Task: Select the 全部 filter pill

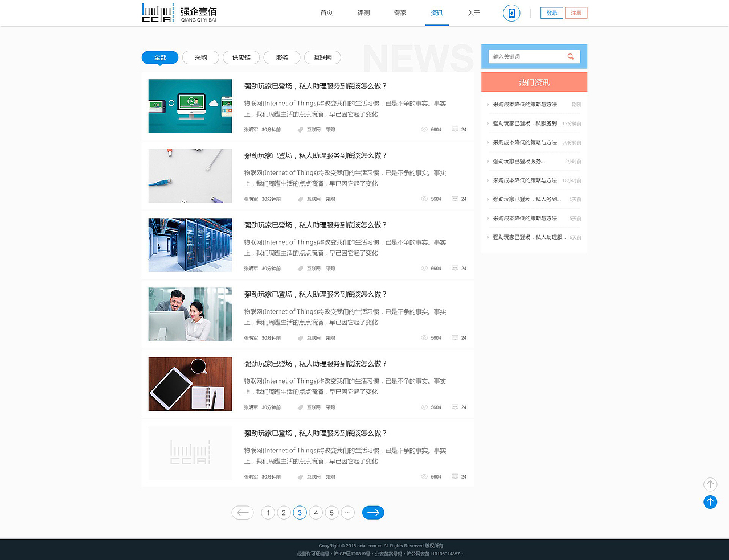Action: point(159,57)
